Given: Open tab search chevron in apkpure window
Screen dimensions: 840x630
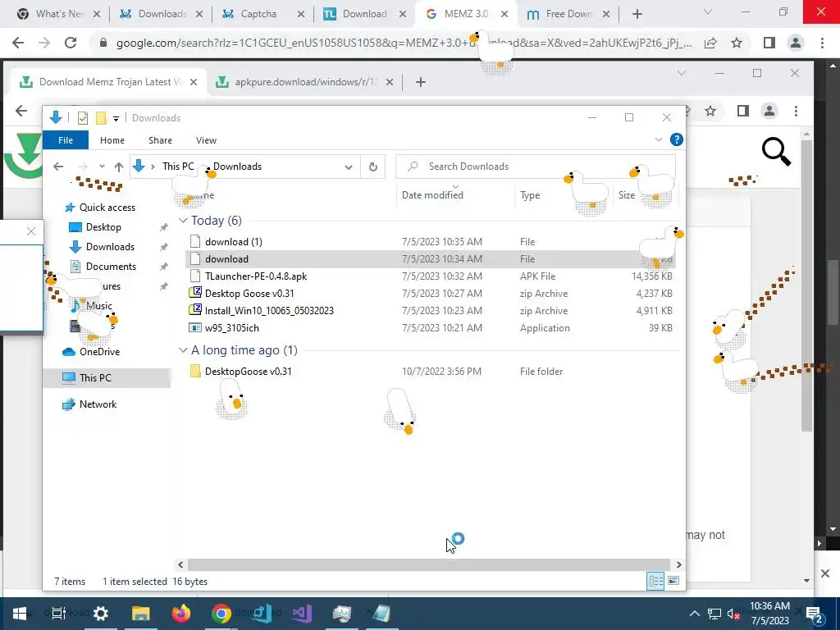Looking at the screenshot, I should [x=682, y=73].
